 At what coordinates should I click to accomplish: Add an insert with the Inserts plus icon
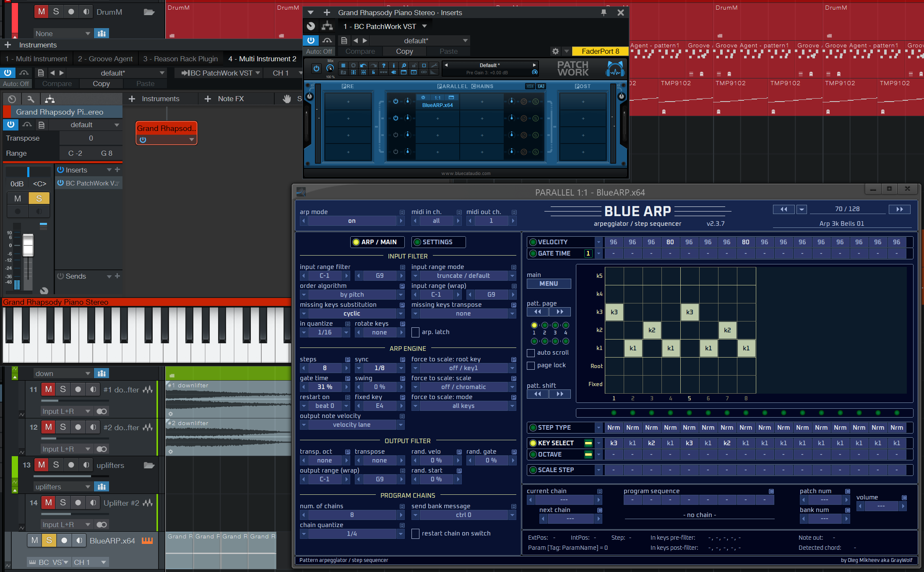coord(117,170)
